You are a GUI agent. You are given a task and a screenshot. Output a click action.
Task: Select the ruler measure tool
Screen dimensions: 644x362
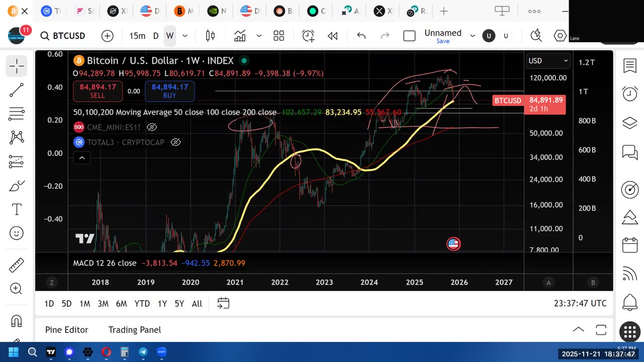coord(16,264)
